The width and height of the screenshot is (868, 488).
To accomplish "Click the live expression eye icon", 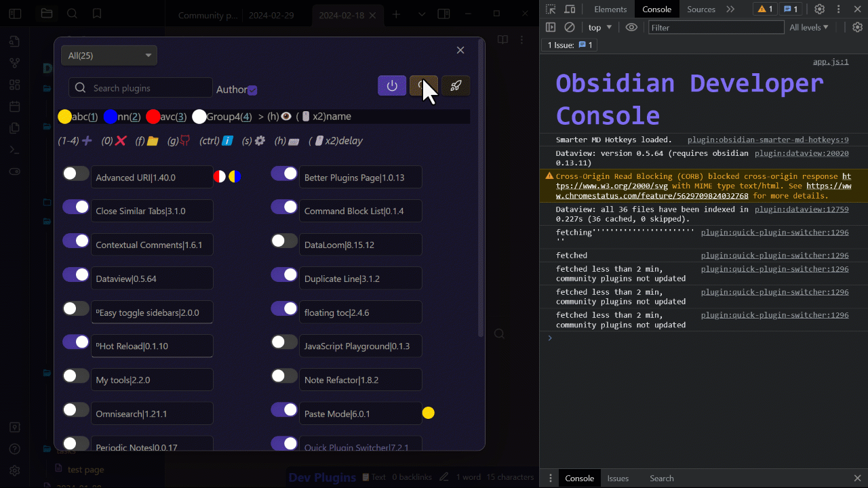I will click(631, 27).
